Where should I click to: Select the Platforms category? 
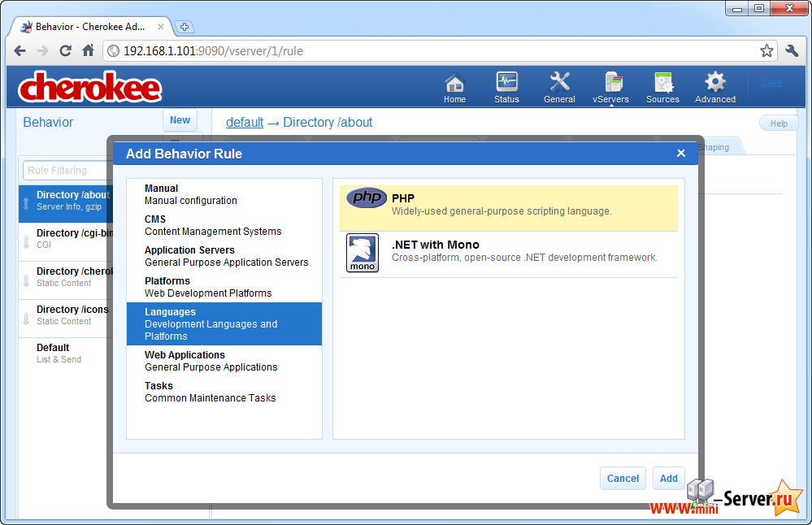224,287
